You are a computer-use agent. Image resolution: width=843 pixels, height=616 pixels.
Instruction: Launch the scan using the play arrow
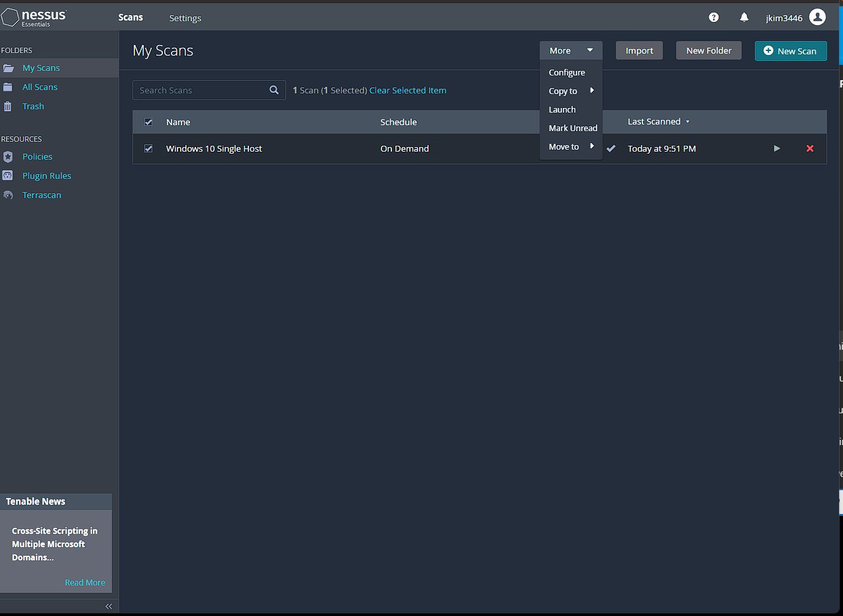776,148
